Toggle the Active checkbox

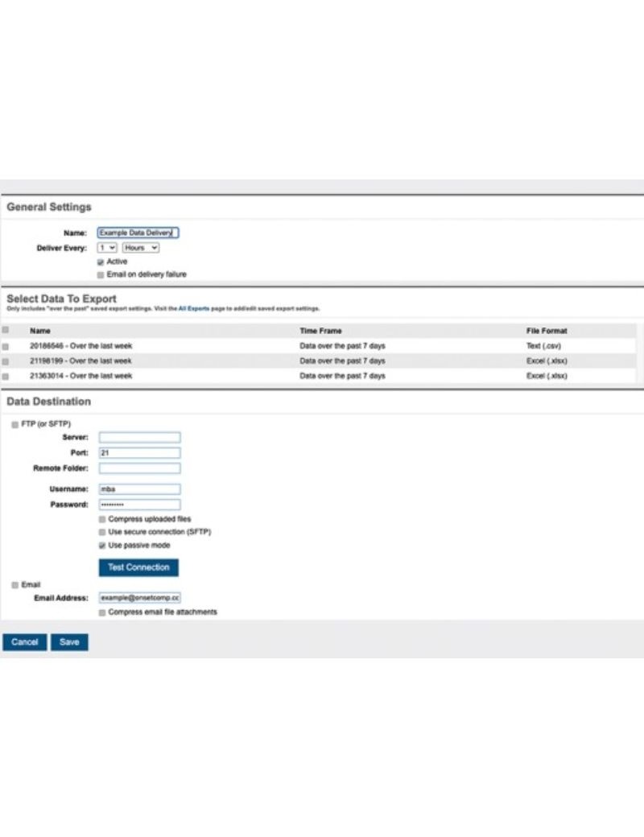(101, 262)
